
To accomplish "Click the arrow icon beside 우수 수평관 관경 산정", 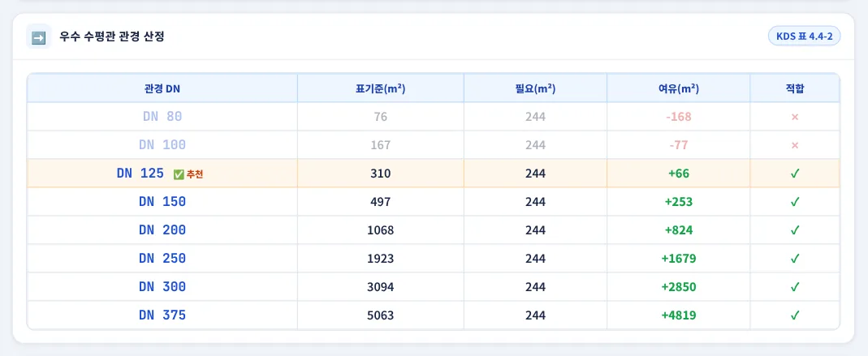I will [x=39, y=37].
